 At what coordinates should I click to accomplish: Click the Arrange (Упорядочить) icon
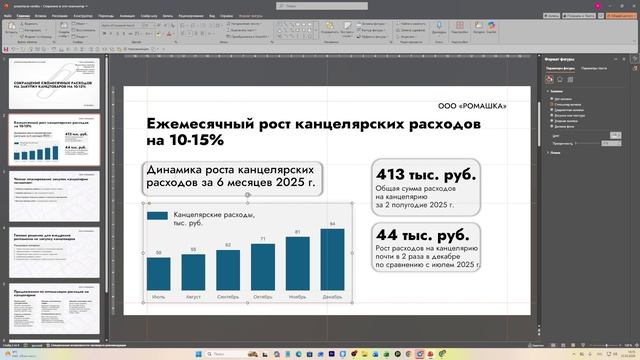(329, 26)
